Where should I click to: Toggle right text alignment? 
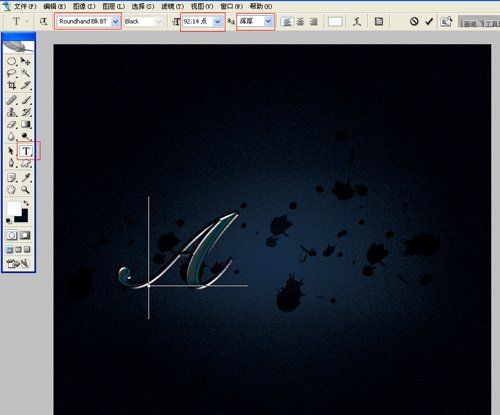pos(313,22)
